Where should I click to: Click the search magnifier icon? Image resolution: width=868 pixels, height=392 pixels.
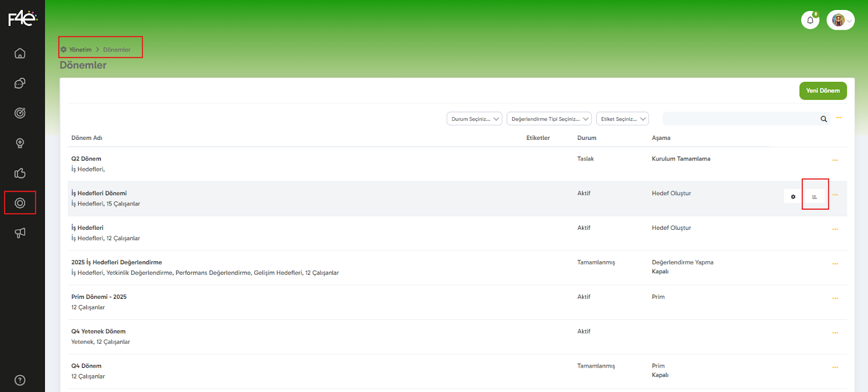[824, 119]
